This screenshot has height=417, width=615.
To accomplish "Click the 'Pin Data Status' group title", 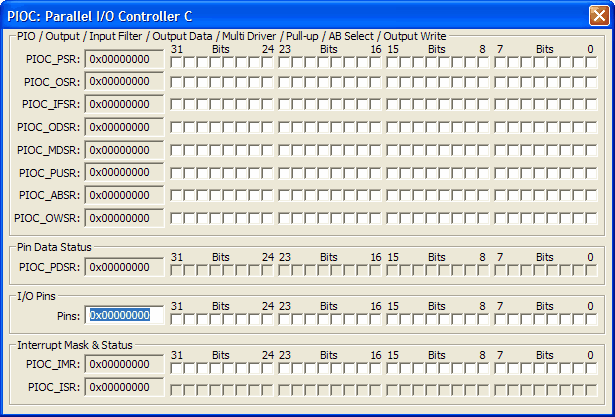I will click(x=54, y=247).
